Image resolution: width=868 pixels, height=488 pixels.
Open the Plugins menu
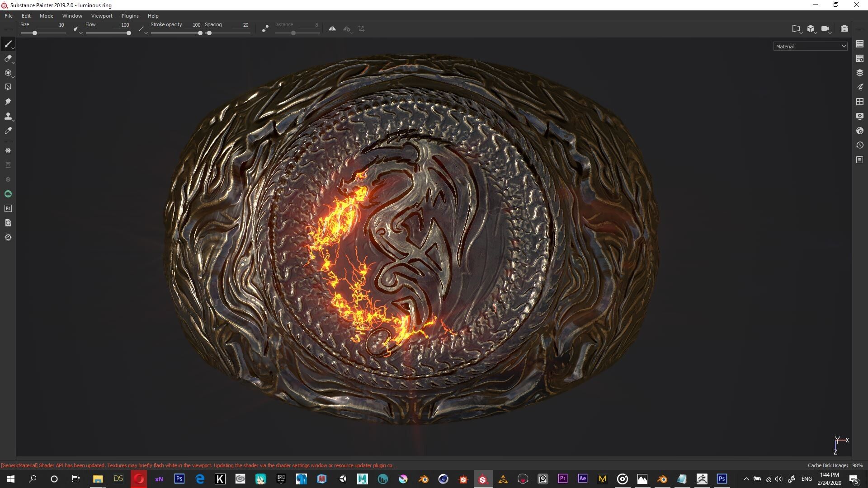[130, 16]
